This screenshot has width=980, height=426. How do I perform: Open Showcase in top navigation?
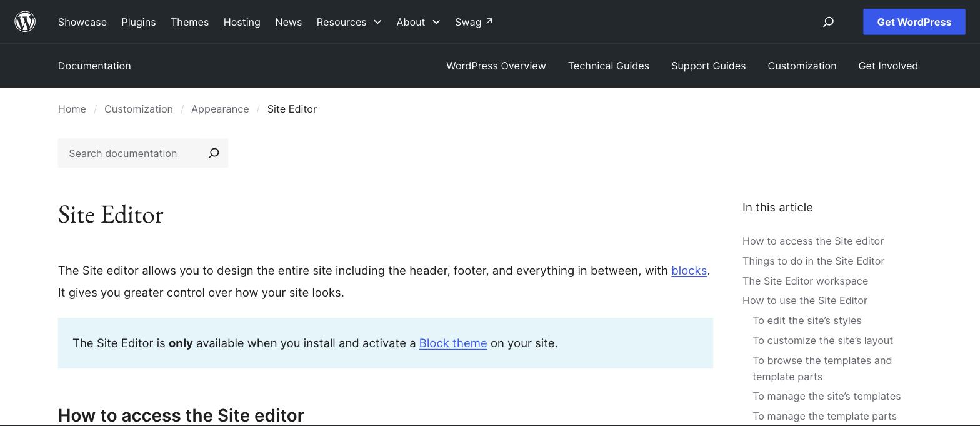(x=82, y=22)
